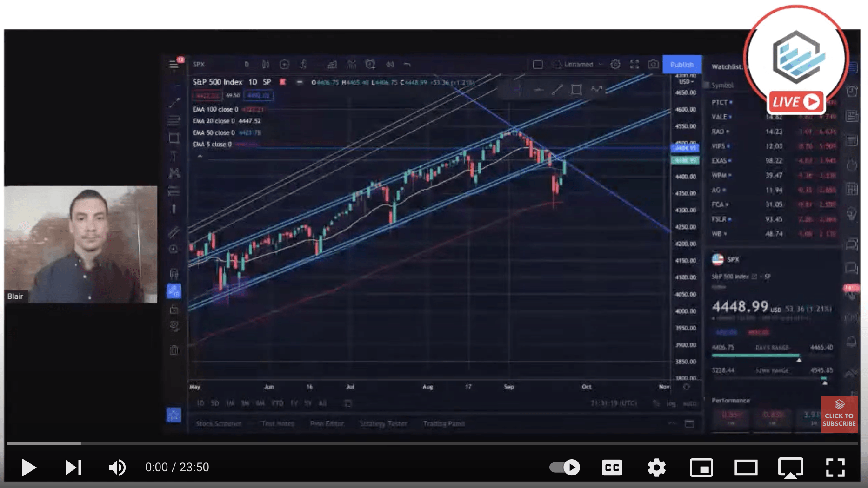Open the Pine Editor tab

pos(327,423)
